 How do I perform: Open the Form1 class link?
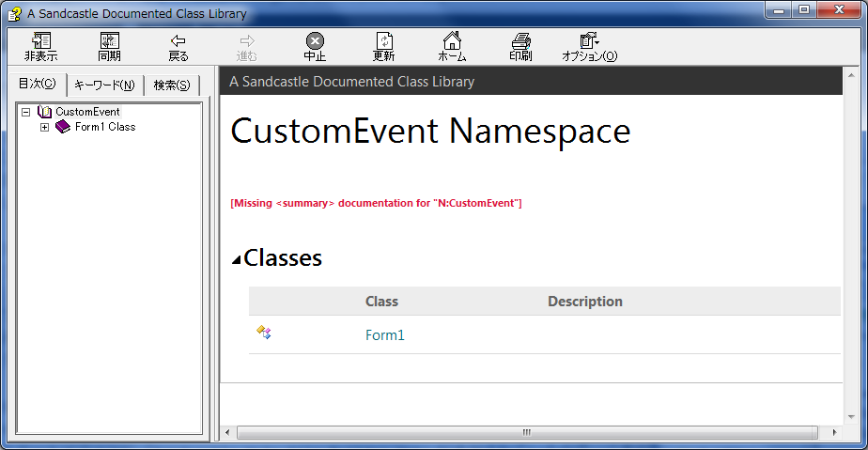tap(384, 334)
